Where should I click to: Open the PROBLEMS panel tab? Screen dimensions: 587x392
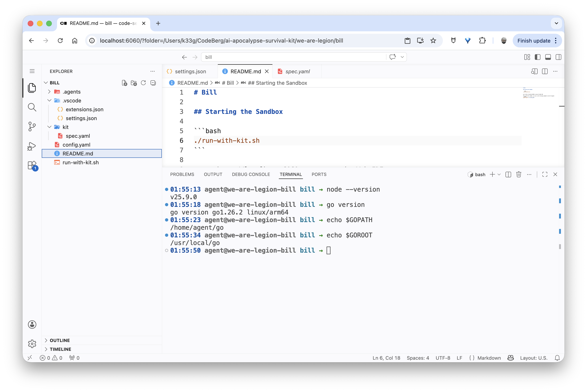(182, 175)
